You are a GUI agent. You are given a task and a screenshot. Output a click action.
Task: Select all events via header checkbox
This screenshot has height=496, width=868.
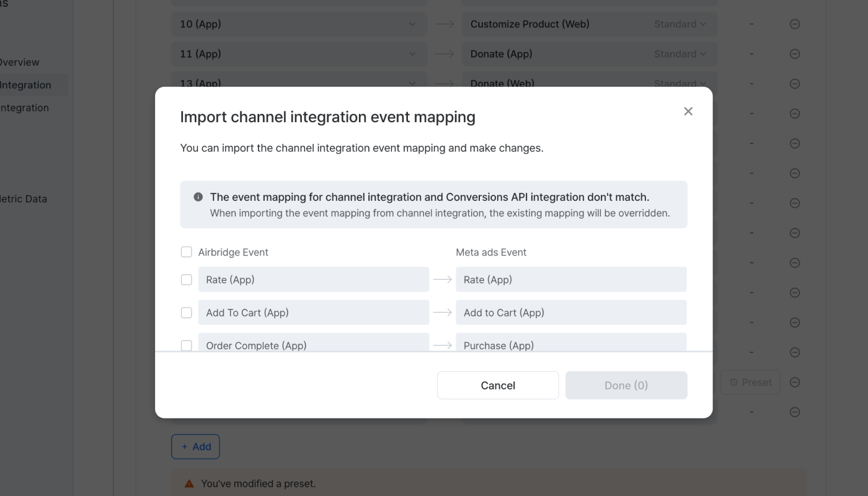[x=186, y=252]
